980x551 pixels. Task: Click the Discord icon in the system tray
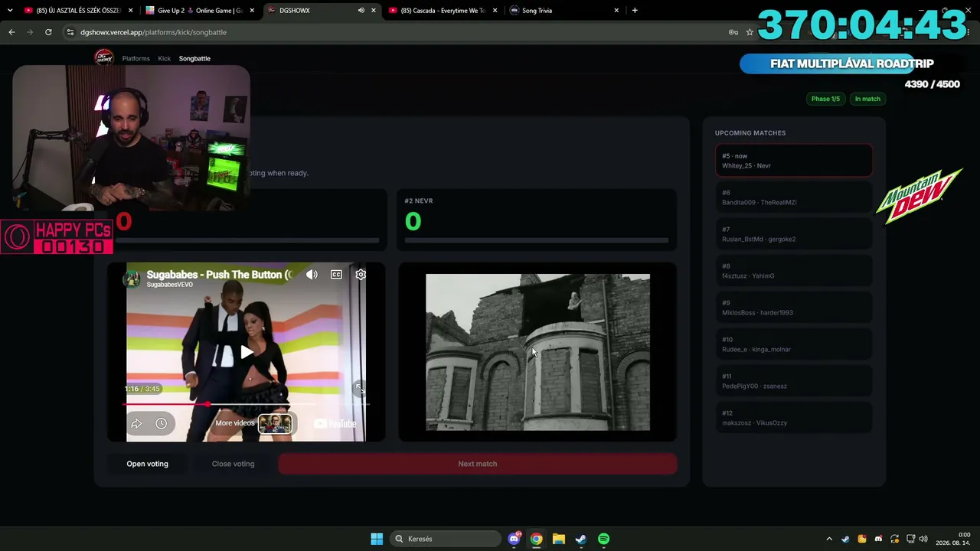[x=878, y=539]
